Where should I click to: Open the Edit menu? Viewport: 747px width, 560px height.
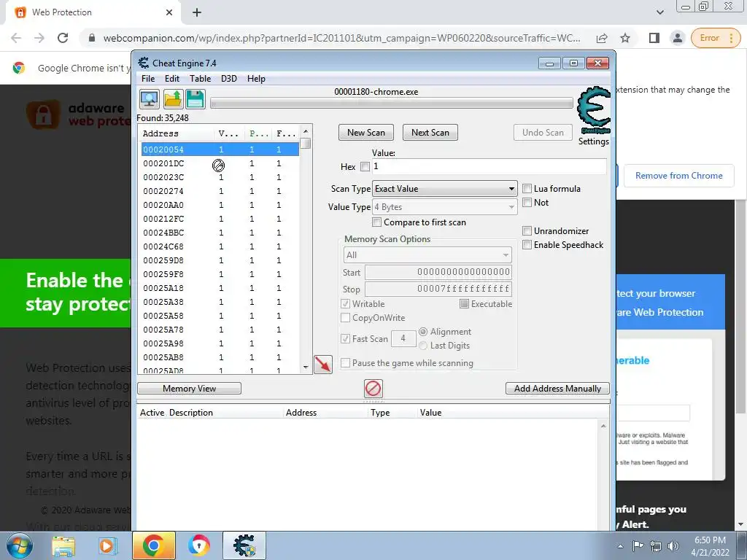tap(172, 79)
